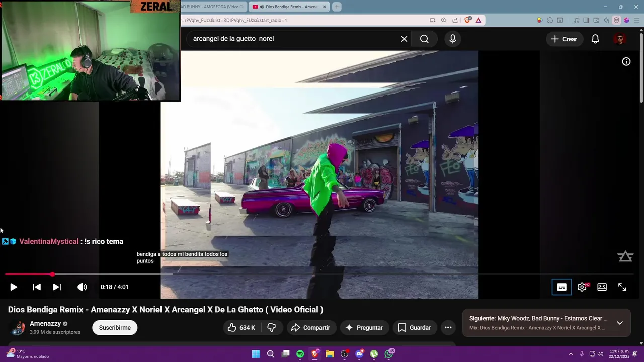This screenshot has width=644, height=362.
Task: Open the Amenazzy channel name link
Action: click(45, 324)
